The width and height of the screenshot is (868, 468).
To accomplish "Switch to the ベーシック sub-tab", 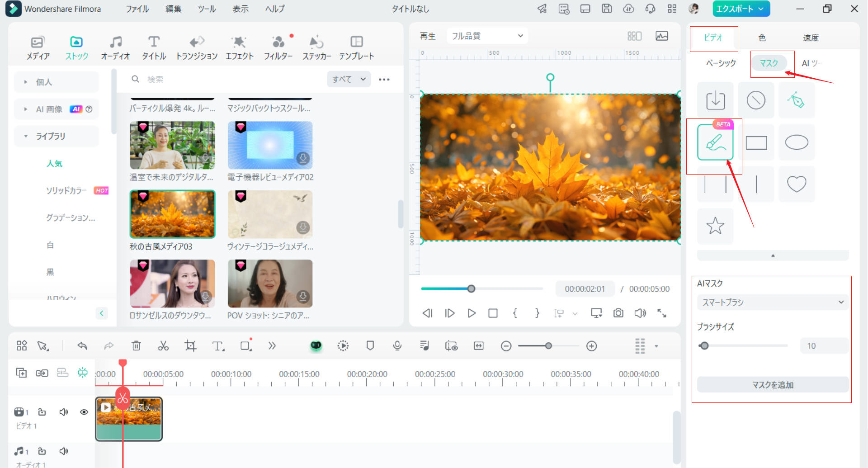I will tap(721, 63).
